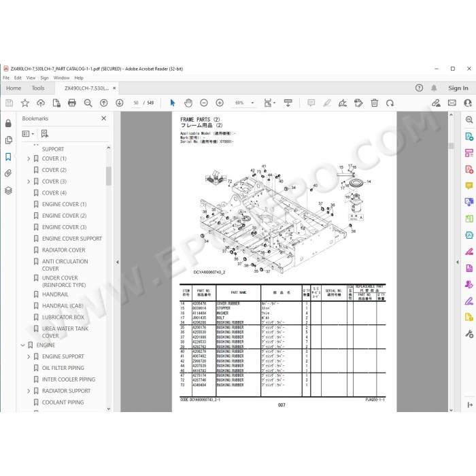Zoom in with plus icon
Viewport: 476px width, 476px height.
[x=220, y=103]
